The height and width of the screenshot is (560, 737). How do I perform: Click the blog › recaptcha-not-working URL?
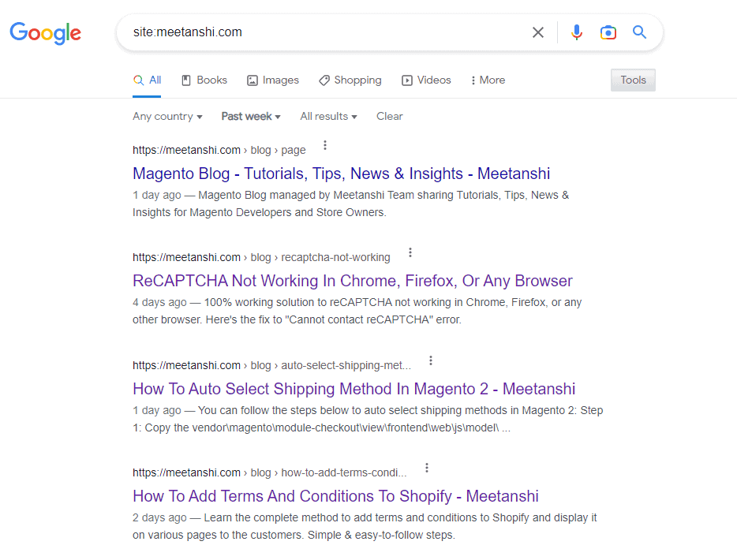click(x=261, y=257)
